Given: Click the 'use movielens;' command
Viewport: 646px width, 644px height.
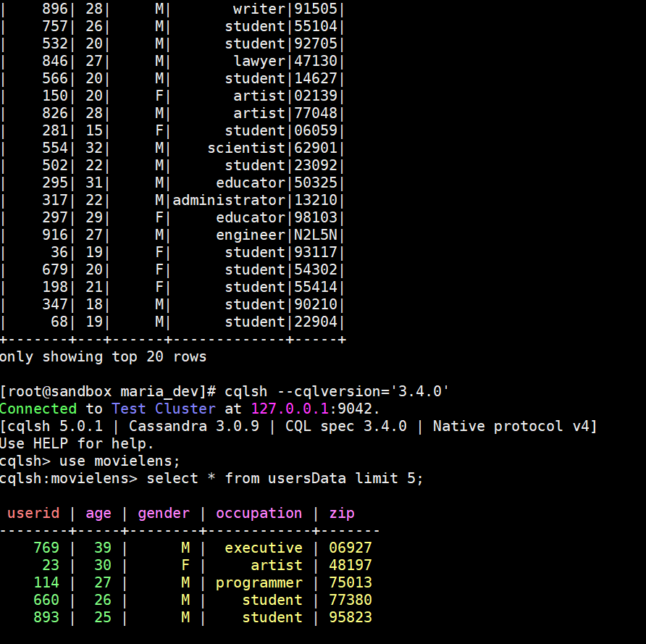Looking at the screenshot, I should [x=120, y=461].
